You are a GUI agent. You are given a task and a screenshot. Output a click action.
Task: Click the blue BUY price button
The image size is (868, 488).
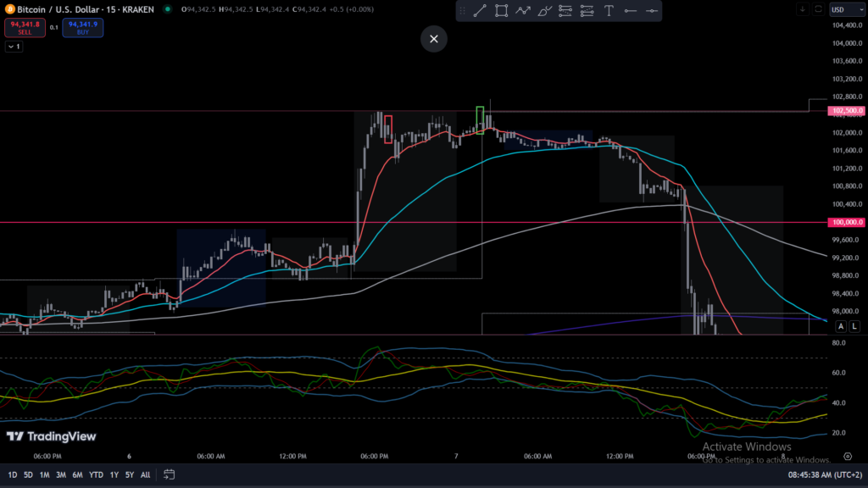point(83,27)
